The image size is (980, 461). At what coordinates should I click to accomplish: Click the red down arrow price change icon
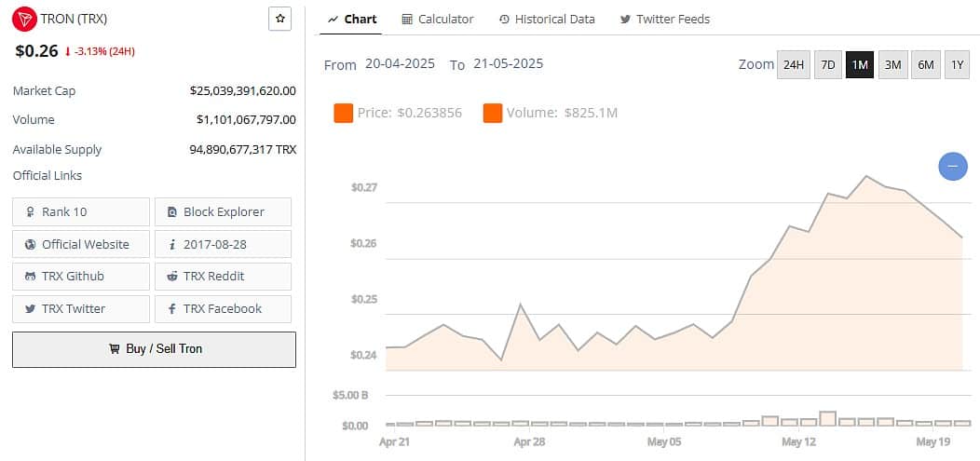click(67, 52)
